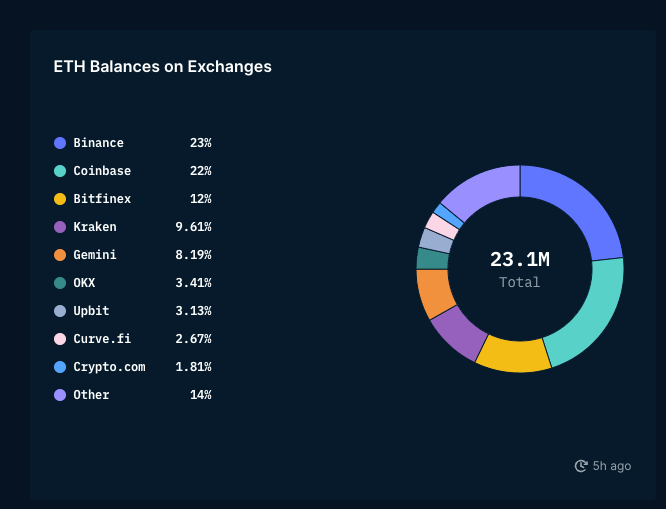Click the 23.1M Total center label
This screenshot has height=509, width=666.
coord(519,269)
